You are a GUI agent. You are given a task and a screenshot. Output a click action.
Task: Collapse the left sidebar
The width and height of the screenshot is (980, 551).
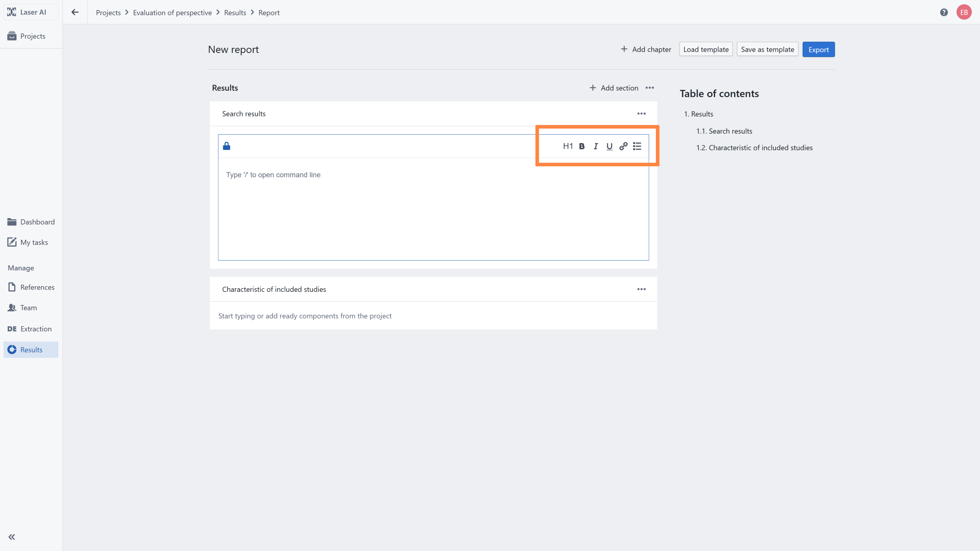click(12, 537)
